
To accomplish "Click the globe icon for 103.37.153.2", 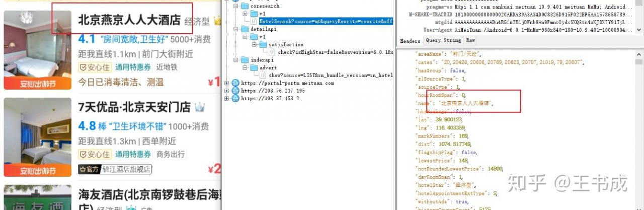I will point(235,98).
